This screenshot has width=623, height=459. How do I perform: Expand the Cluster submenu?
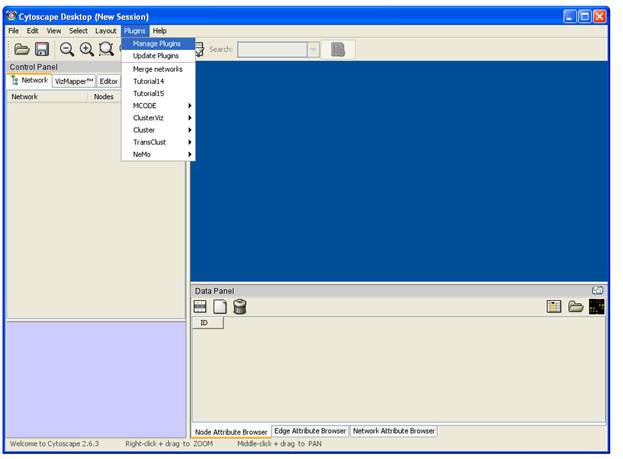tap(158, 130)
